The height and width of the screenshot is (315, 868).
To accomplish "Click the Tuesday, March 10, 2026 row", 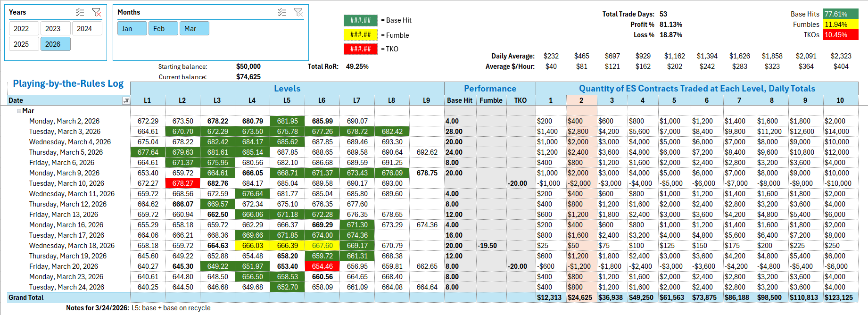I will (x=66, y=183).
